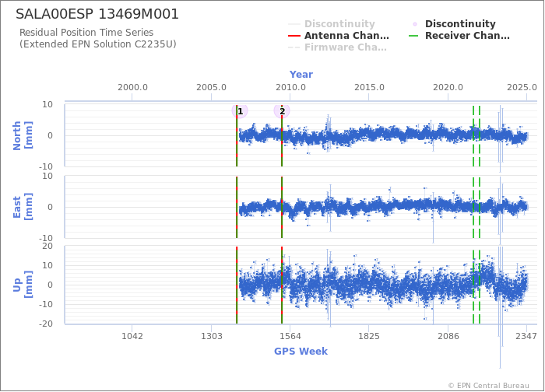Click the Residual Position Time Series subtitle
This screenshot has height=392, width=545.
pyautogui.click(x=86, y=33)
